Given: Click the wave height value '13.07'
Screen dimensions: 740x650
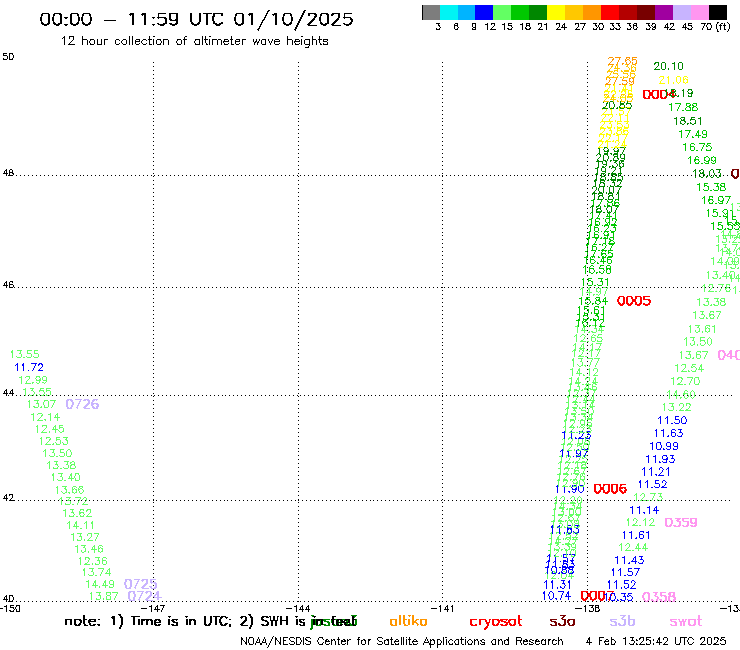Looking at the screenshot, I should tap(41, 404).
